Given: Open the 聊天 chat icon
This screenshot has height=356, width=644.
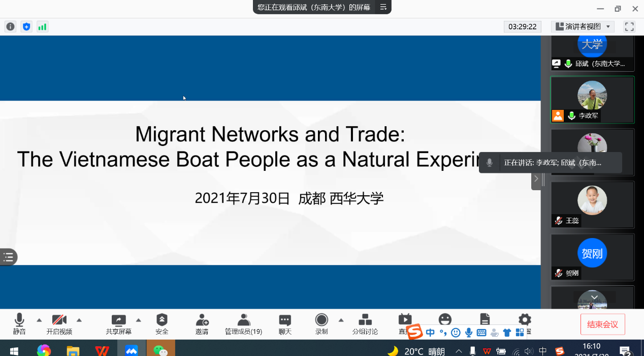Looking at the screenshot, I should [x=285, y=323].
